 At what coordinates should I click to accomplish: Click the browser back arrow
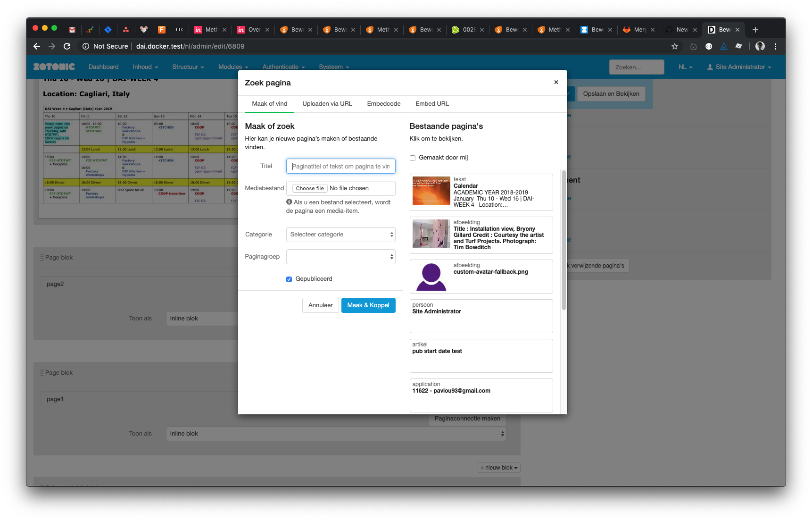pos(36,46)
